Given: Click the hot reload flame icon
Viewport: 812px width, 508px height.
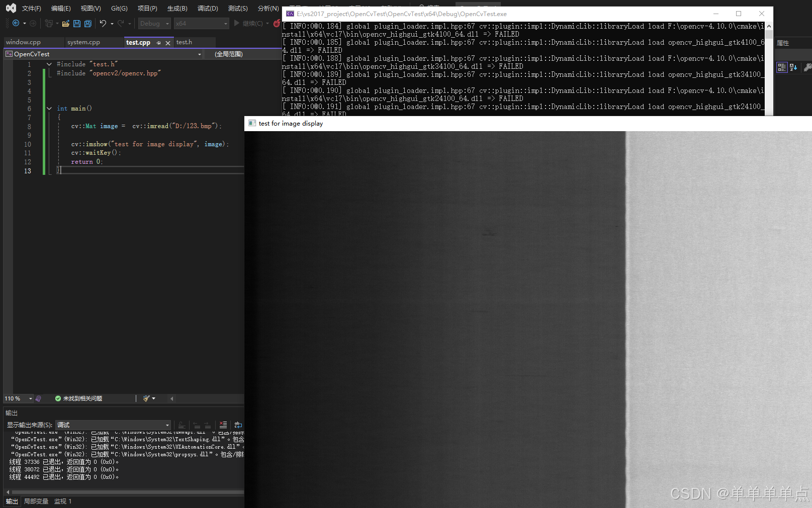Looking at the screenshot, I should pyautogui.click(x=277, y=23).
